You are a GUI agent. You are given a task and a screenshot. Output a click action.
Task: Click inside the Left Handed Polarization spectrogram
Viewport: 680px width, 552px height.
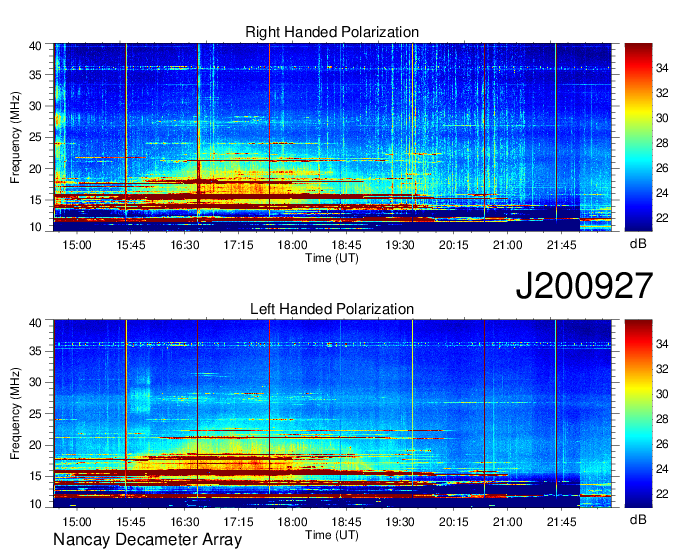point(332,414)
